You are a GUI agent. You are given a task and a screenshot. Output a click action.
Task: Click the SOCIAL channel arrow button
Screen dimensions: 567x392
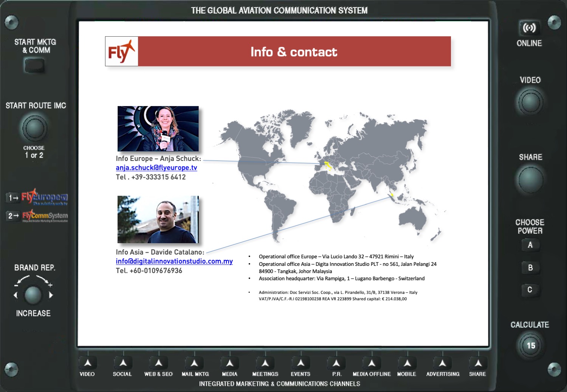click(123, 363)
